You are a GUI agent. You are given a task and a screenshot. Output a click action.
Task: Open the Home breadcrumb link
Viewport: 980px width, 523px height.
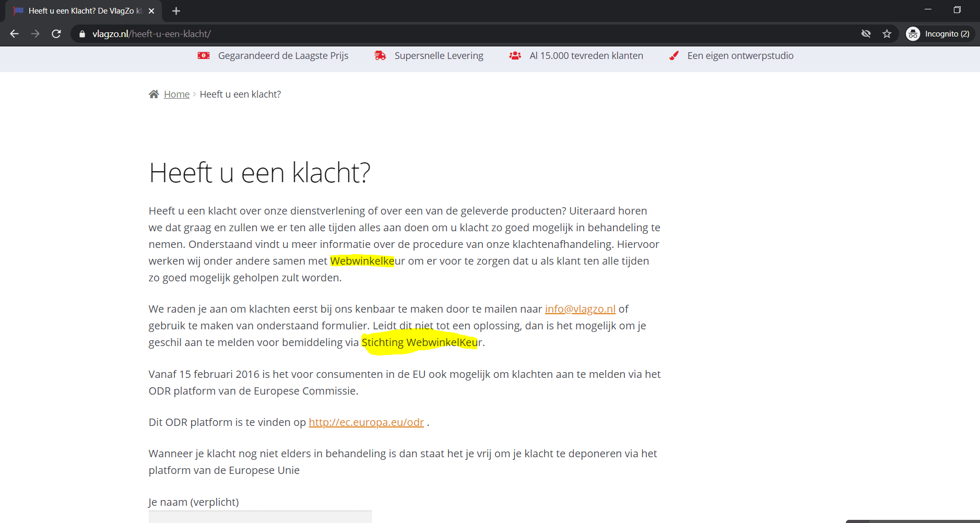point(176,94)
